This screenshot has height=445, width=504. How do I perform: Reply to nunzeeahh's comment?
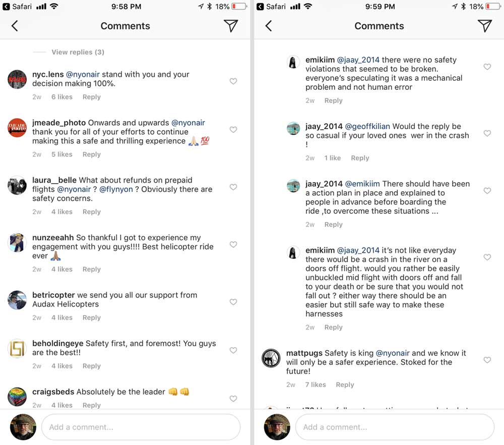(x=91, y=269)
